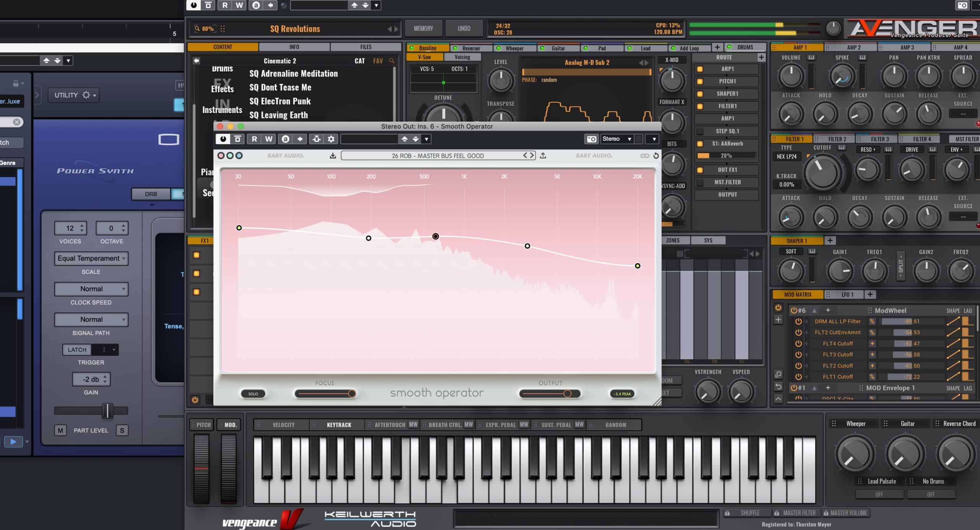The width and height of the screenshot is (980, 530).
Task: Solo part with S button
Action: [x=122, y=431]
